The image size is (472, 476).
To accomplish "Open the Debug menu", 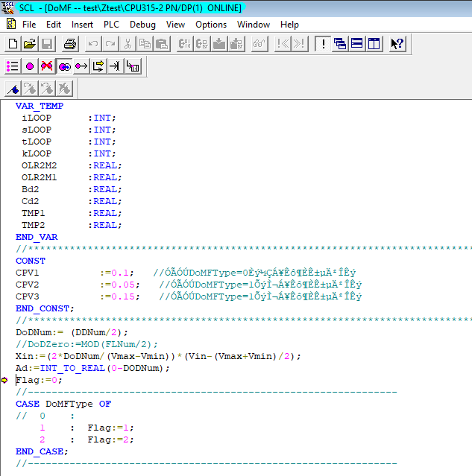I will [142, 25].
